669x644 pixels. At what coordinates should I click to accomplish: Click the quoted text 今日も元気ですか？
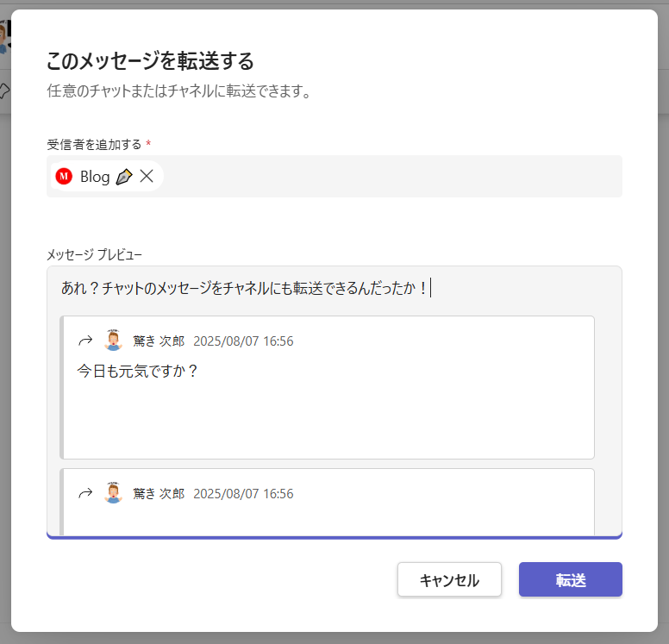click(138, 372)
